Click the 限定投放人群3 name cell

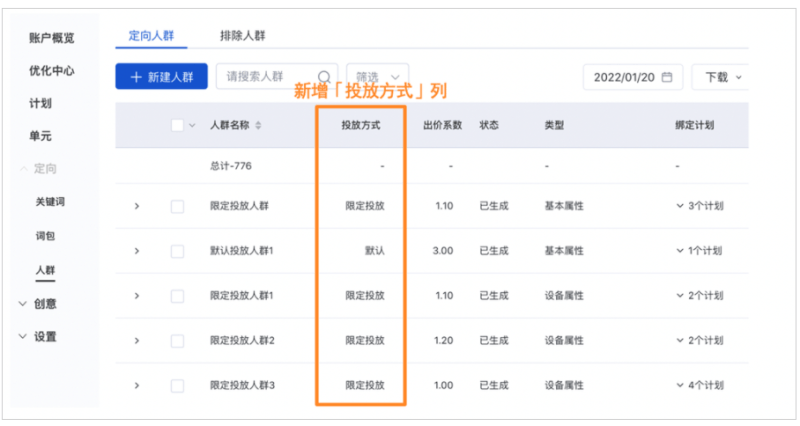(x=242, y=386)
